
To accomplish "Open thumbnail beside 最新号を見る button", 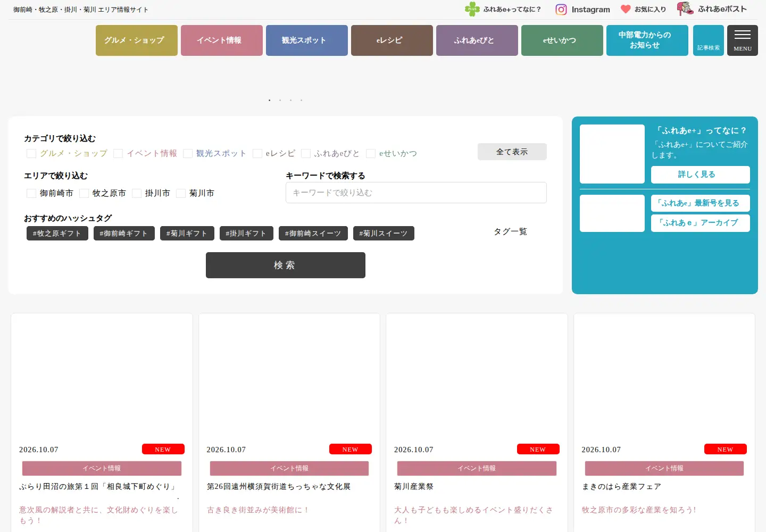I will click(x=612, y=213).
